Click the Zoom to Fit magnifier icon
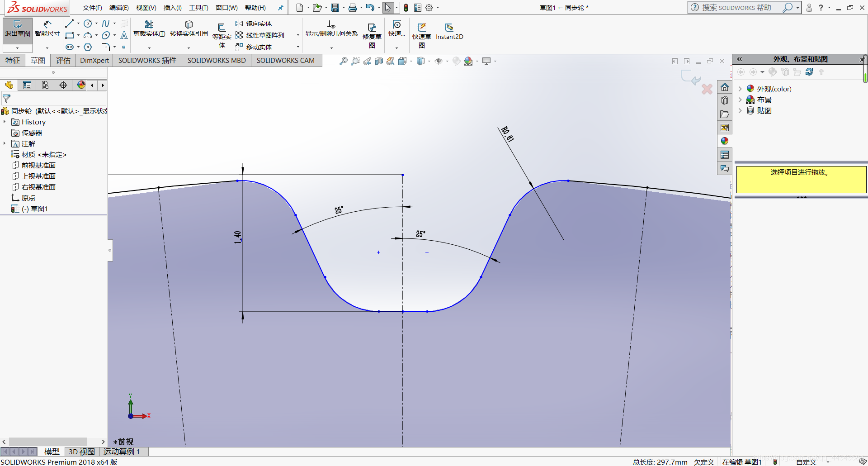The image size is (868, 466). [344, 61]
